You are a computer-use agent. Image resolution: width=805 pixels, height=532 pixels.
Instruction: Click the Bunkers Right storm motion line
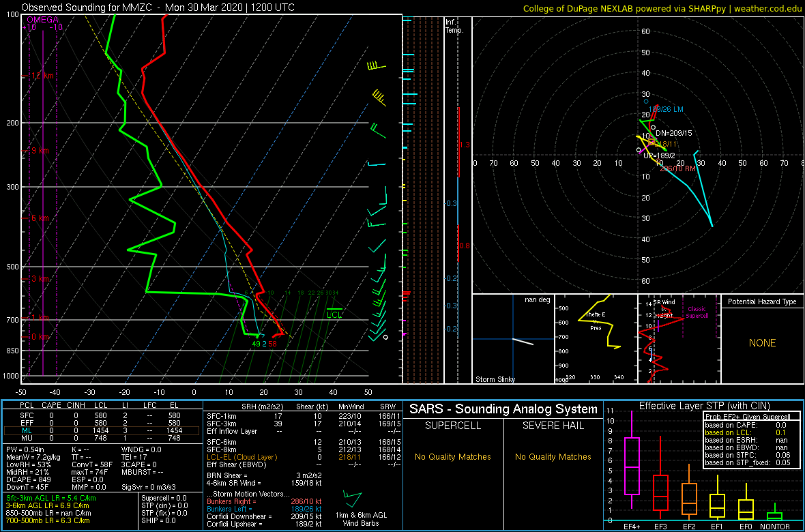(x=265, y=501)
